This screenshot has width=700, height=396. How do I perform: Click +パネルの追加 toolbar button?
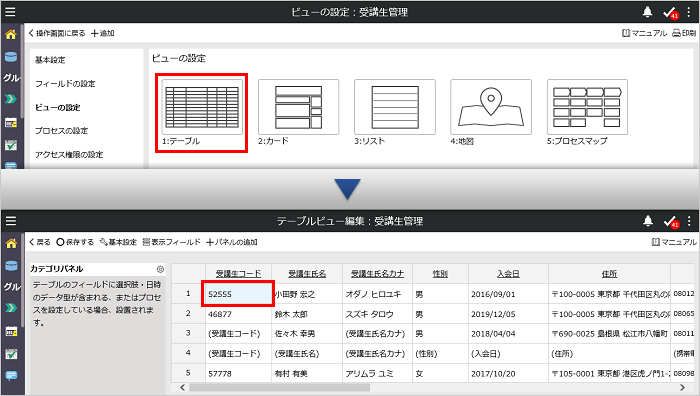pyautogui.click(x=232, y=242)
